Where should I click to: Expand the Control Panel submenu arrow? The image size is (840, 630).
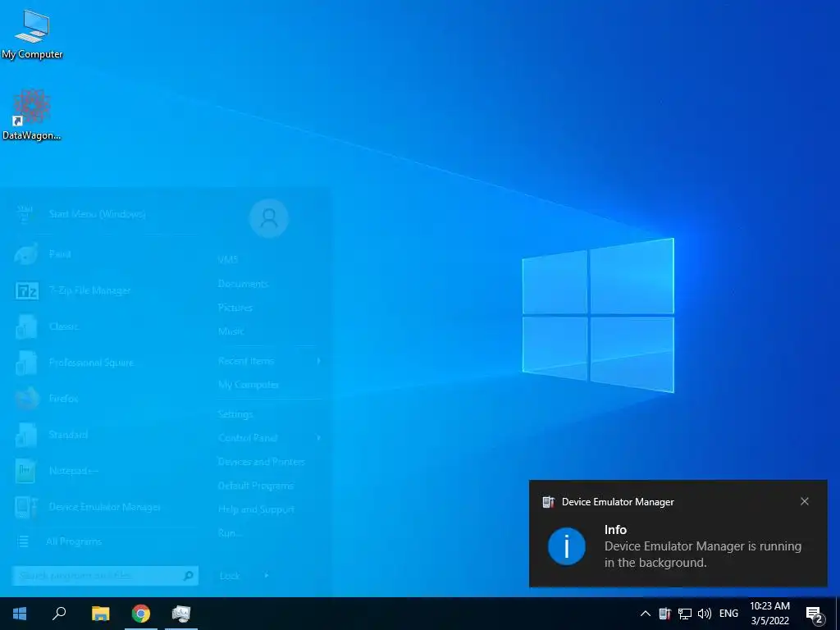pyautogui.click(x=319, y=438)
